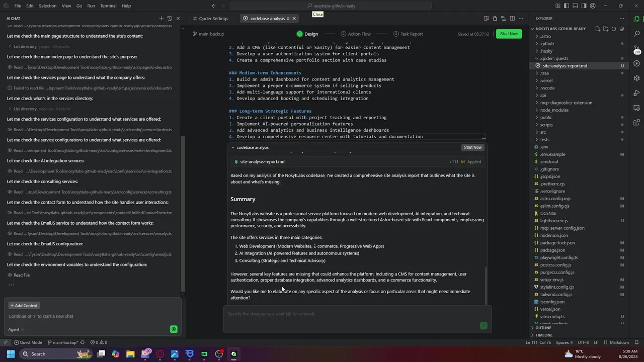644x362 pixels.
Task: Open the Help menu
Action: click(x=126, y=6)
